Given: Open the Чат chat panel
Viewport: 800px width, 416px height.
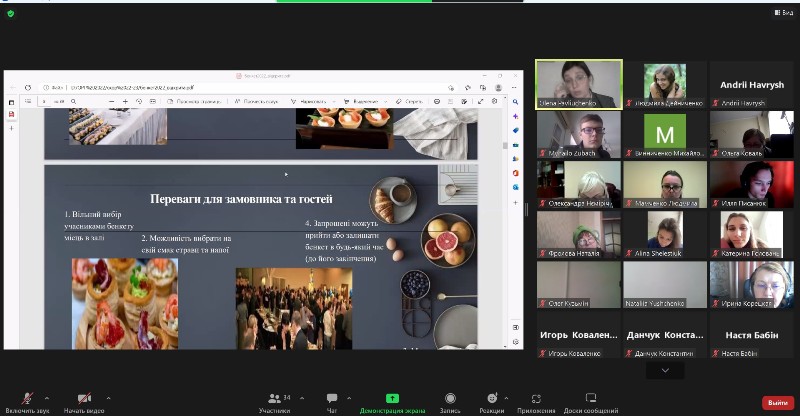Looking at the screenshot, I should tap(331, 400).
